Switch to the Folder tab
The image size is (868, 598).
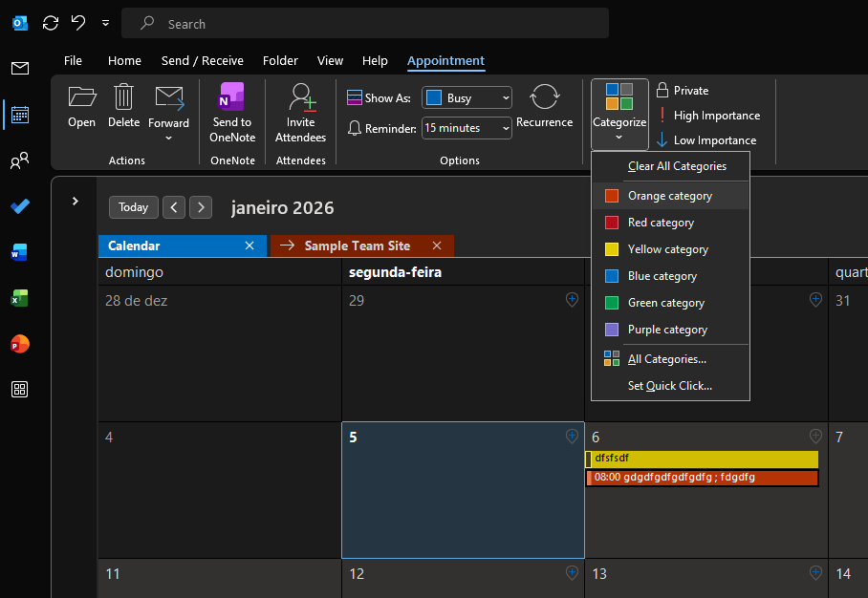(x=280, y=60)
